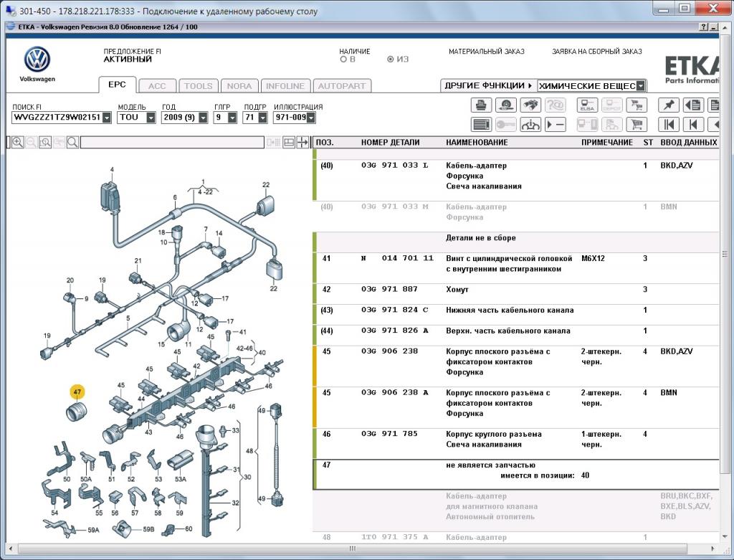Screen dimensions: 734x560
Task: Switch to the ACC tab
Action: 157,86
